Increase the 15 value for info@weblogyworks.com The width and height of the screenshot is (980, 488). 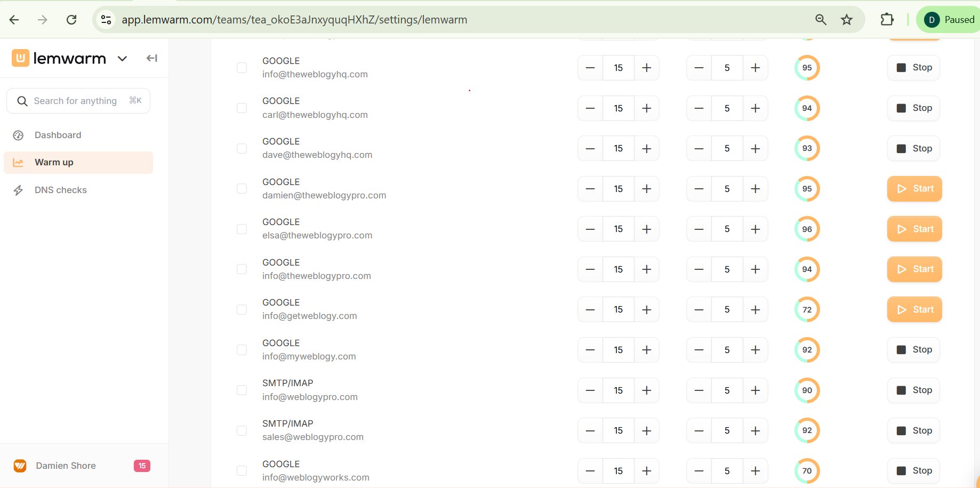coord(647,471)
